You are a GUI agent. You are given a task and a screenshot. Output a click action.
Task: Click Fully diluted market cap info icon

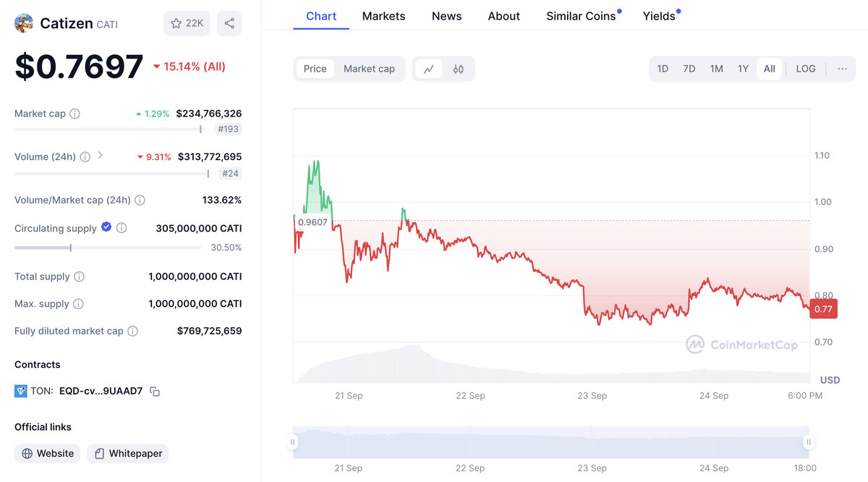tap(133, 331)
